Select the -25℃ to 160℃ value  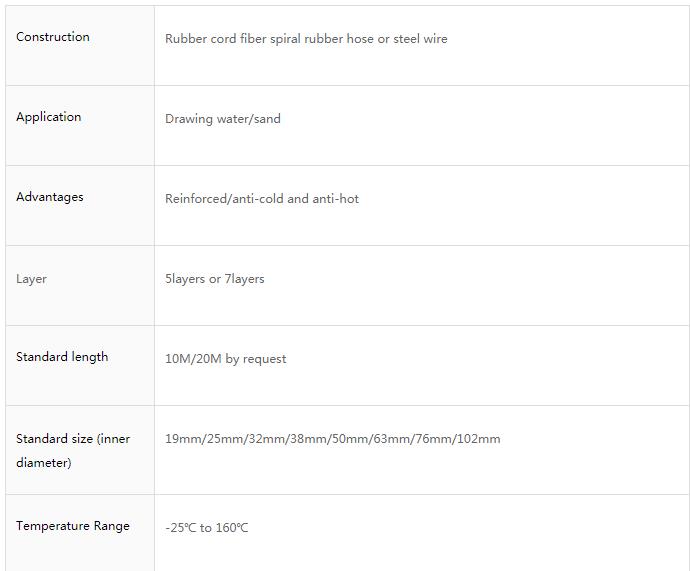[207, 528]
